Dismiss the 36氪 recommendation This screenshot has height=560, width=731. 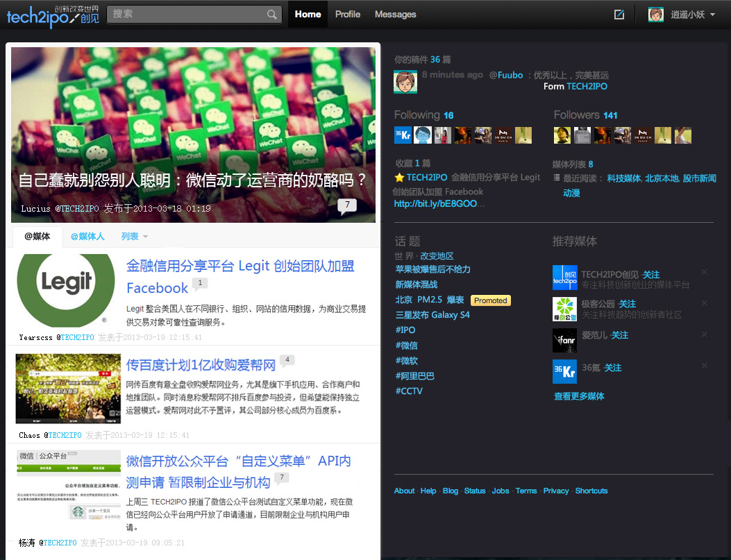point(705,365)
